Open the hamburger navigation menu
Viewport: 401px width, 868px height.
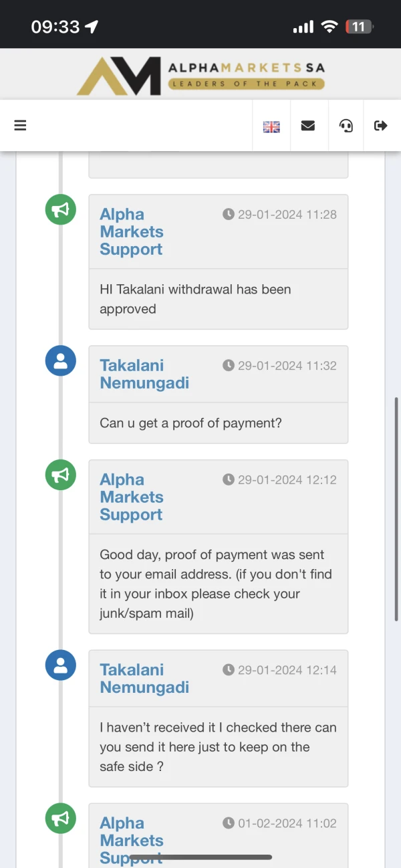click(20, 125)
